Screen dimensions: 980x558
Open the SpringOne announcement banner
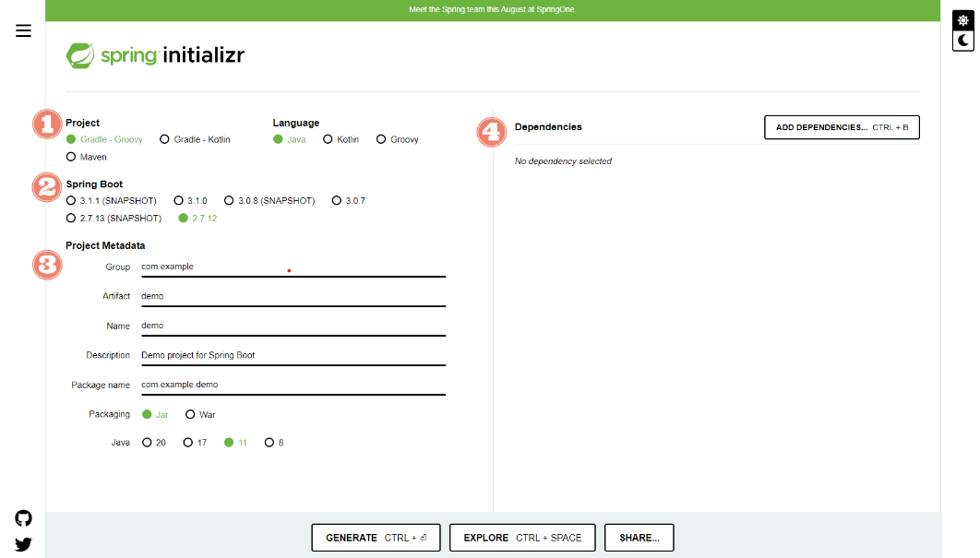tap(493, 10)
